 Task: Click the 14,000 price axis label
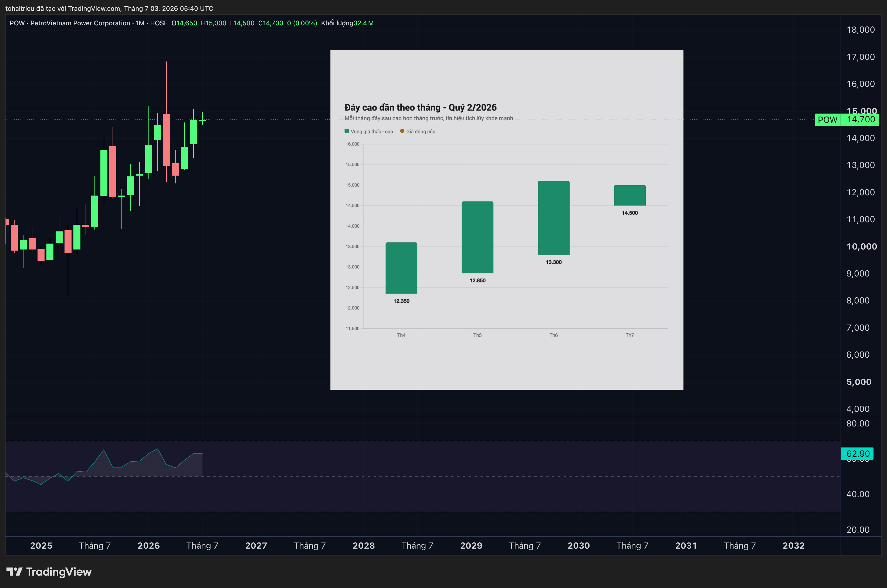pos(860,138)
